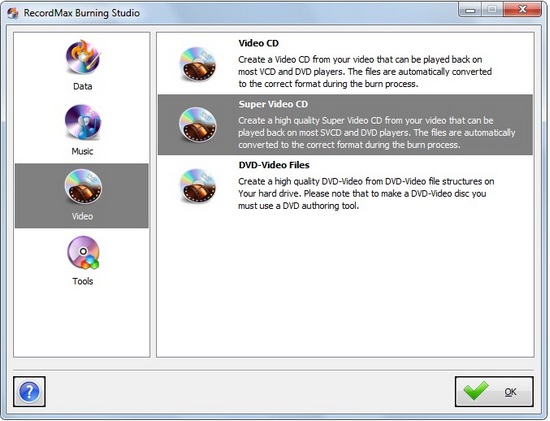Select the Video category disc icon
Image resolution: width=550 pixels, height=421 pixels.
click(83, 186)
